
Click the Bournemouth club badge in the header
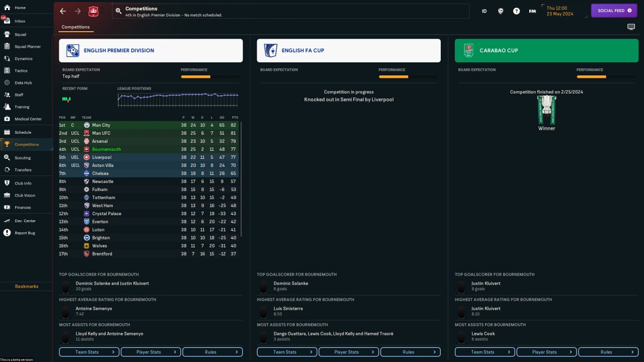point(93,11)
